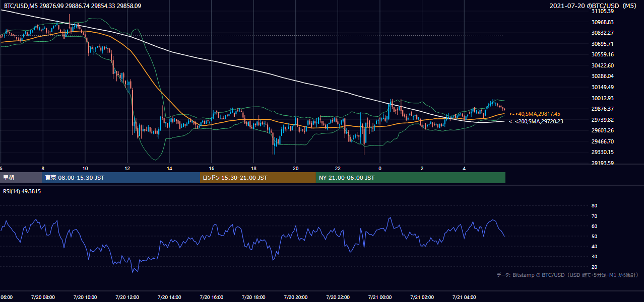Click the RSI 70 level label

click(x=594, y=216)
